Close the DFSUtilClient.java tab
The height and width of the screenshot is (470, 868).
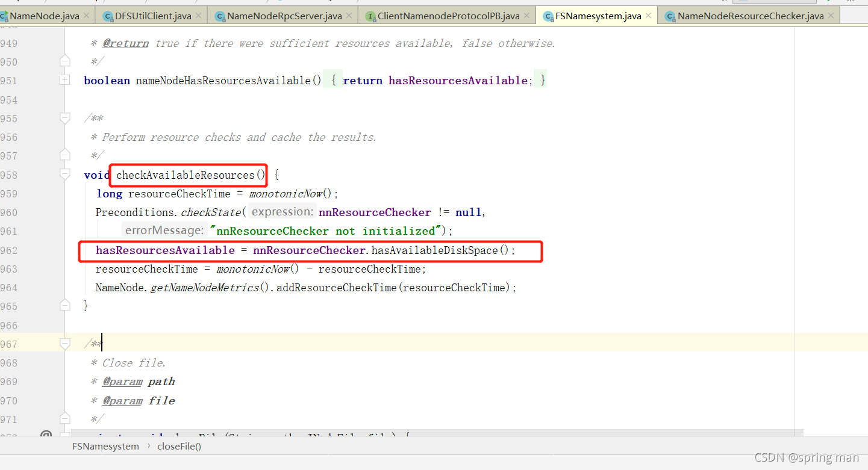(199, 16)
